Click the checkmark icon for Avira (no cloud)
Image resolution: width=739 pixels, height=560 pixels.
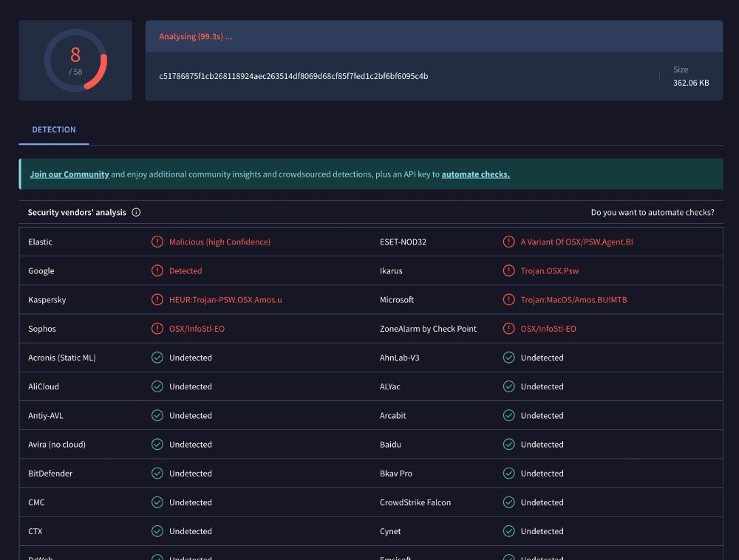tap(157, 445)
